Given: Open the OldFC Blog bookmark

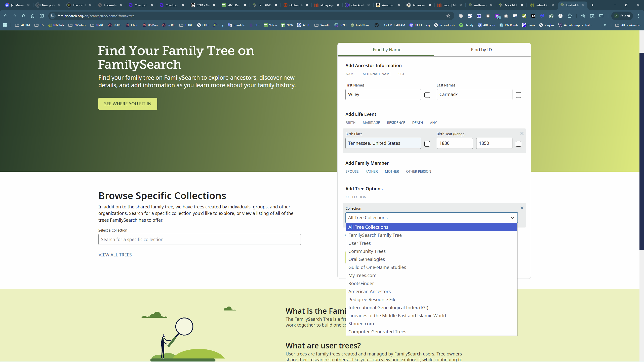Looking at the screenshot, I should [419, 25].
